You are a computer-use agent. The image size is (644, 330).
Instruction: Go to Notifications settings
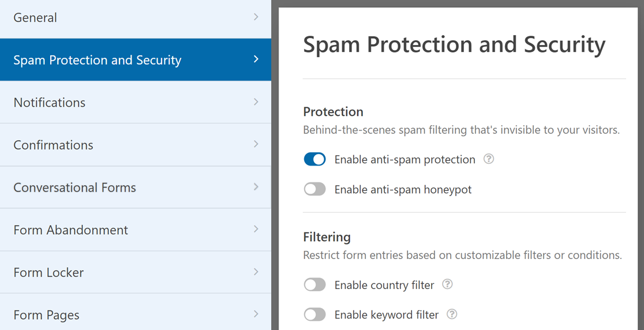tap(50, 103)
